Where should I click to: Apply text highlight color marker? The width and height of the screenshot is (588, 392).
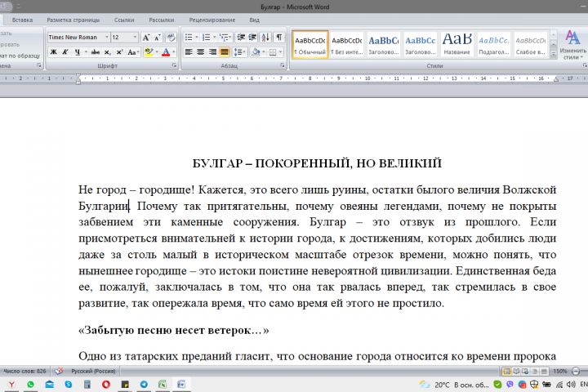(149, 52)
